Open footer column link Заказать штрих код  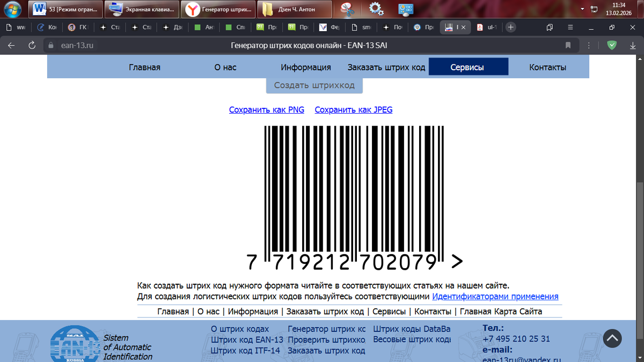tap(327, 351)
